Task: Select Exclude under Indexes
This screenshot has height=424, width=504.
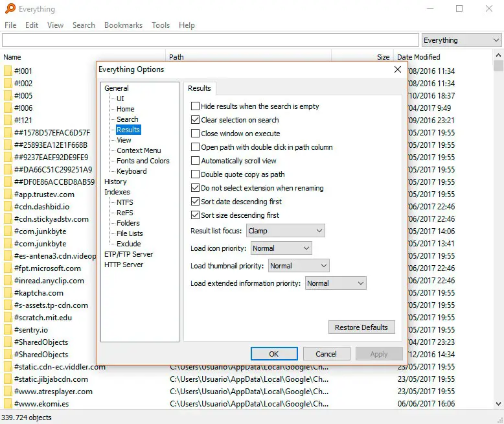Action: (x=128, y=244)
